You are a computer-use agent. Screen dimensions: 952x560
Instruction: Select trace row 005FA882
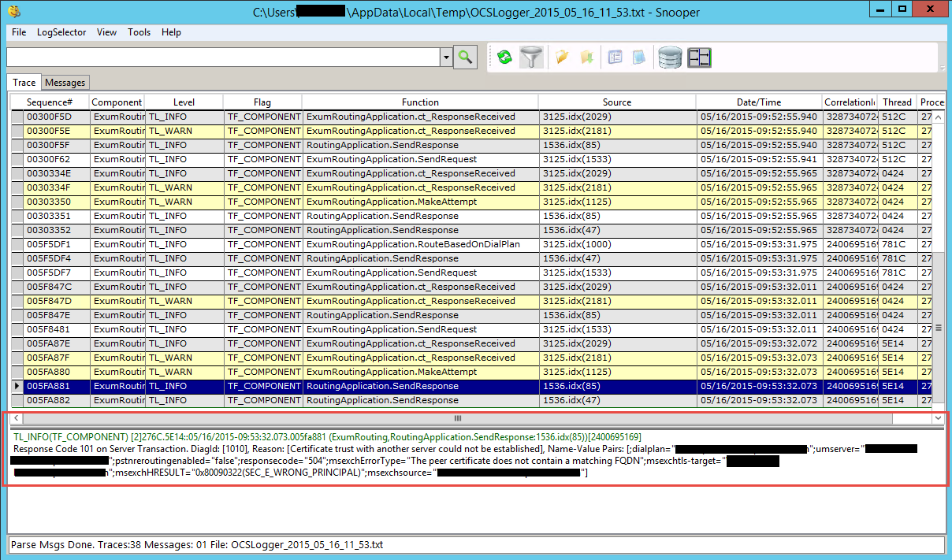pos(471,400)
